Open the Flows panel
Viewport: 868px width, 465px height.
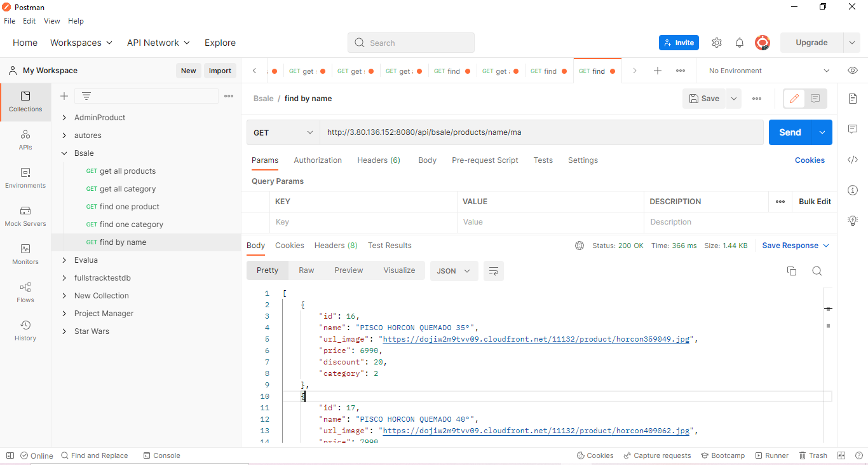pos(25,293)
